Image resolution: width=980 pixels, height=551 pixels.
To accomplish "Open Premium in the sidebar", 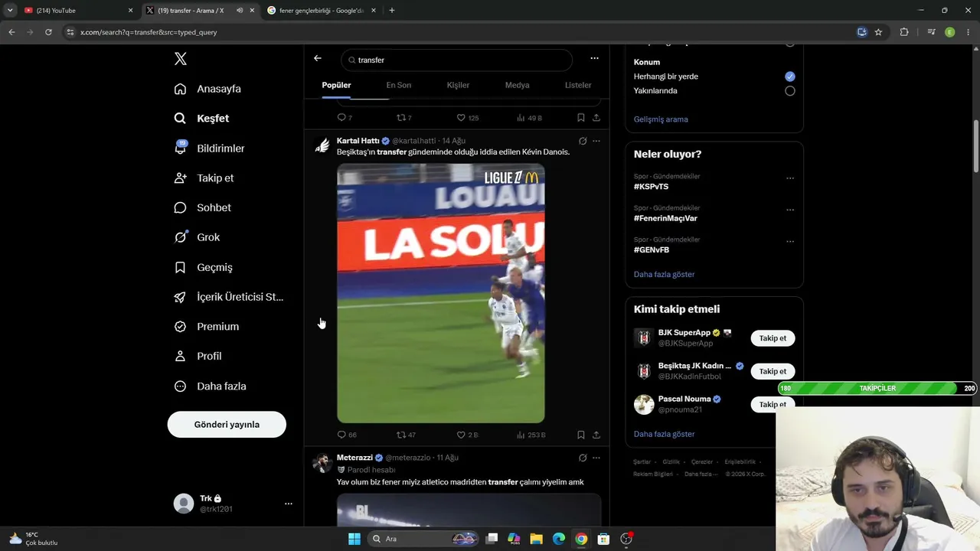I will tap(206, 326).
